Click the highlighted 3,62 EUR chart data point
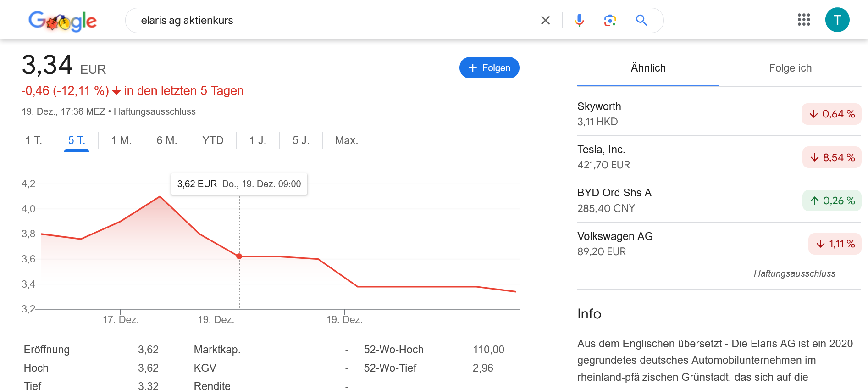The height and width of the screenshot is (390, 868). (x=239, y=256)
